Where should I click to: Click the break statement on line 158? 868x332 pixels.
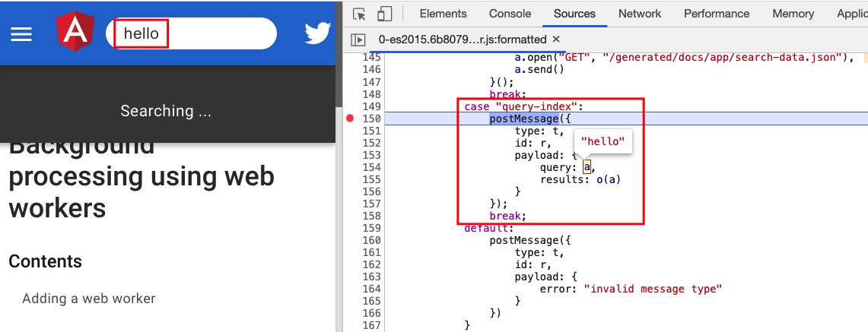(x=507, y=216)
